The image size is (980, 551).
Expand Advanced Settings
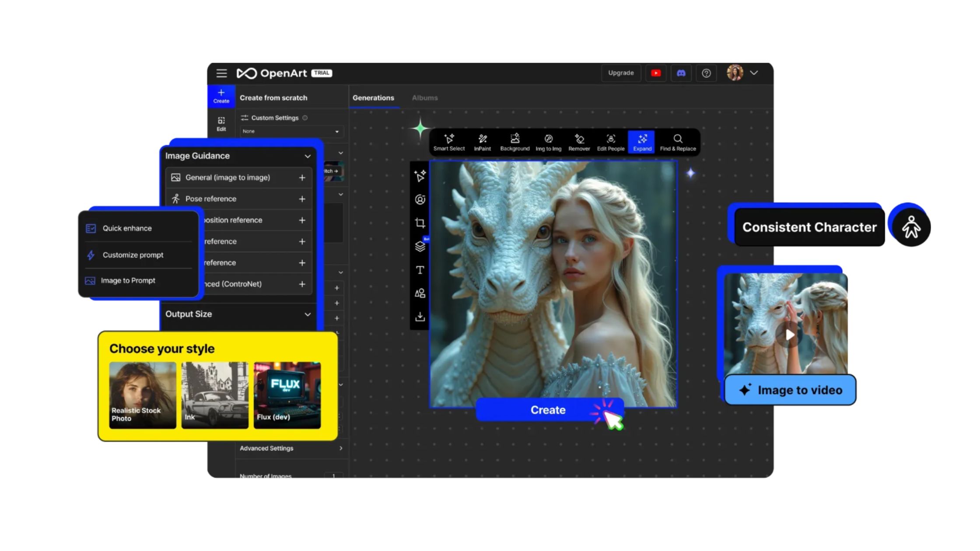(x=291, y=448)
